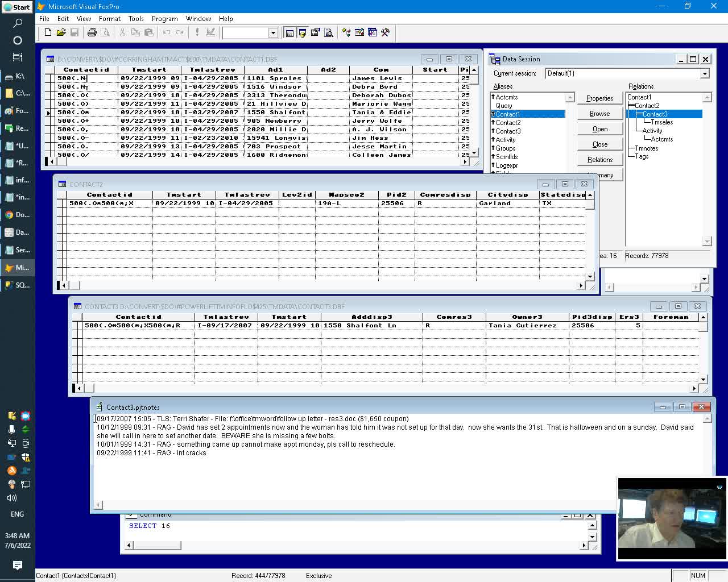The width and height of the screenshot is (728, 582).
Task: Click the Open folder toolbar icon
Action: [61, 33]
